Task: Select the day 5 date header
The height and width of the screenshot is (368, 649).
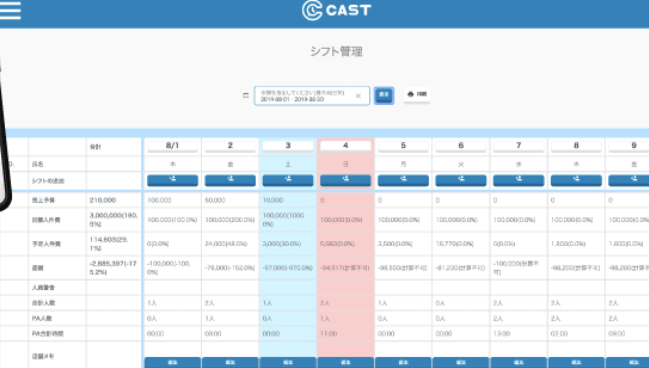Action: tap(403, 146)
